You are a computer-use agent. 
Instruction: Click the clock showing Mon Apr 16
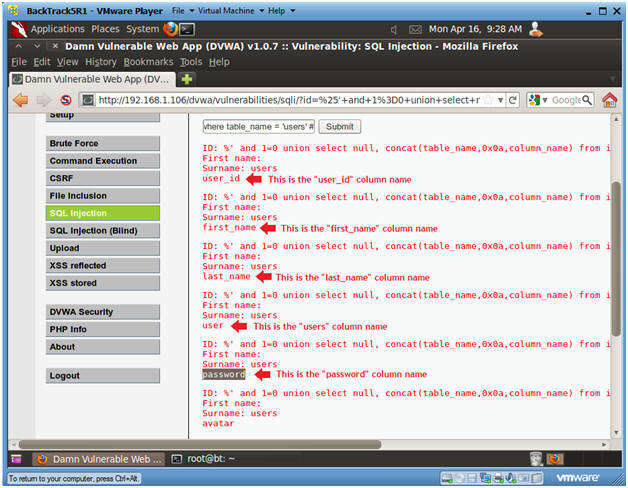point(475,29)
